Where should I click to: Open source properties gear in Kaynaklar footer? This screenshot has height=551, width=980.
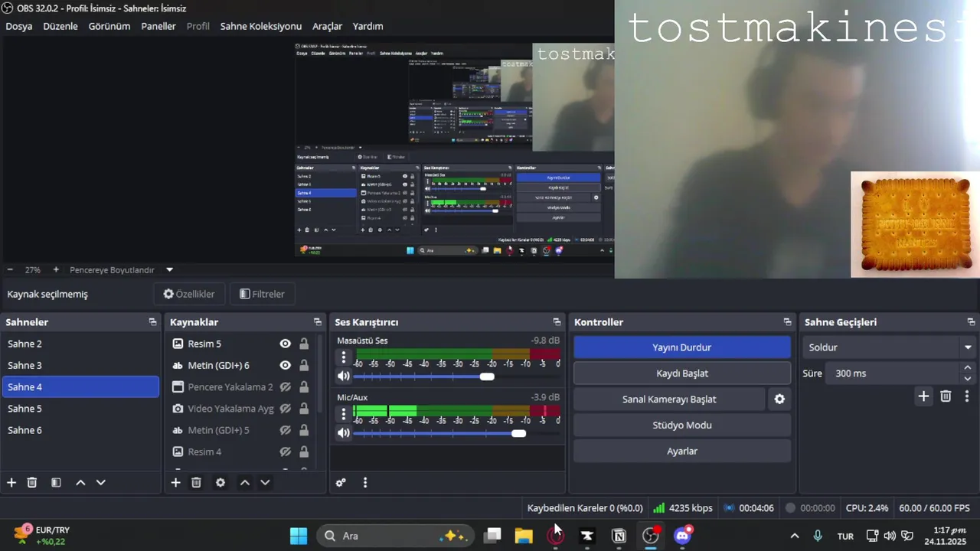point(220,483)
